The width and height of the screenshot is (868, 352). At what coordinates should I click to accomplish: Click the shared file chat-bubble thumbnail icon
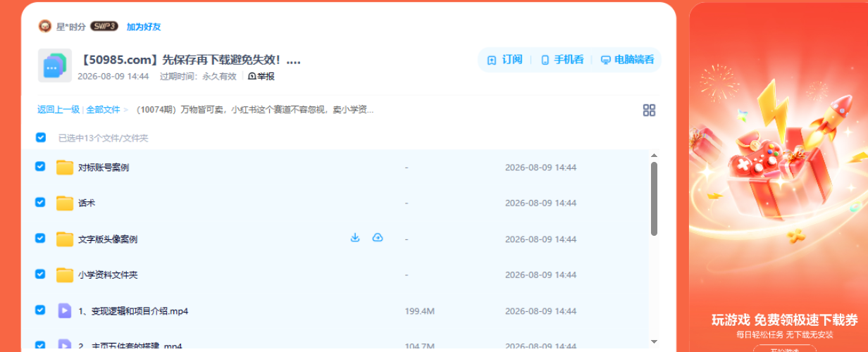[55, 66]
